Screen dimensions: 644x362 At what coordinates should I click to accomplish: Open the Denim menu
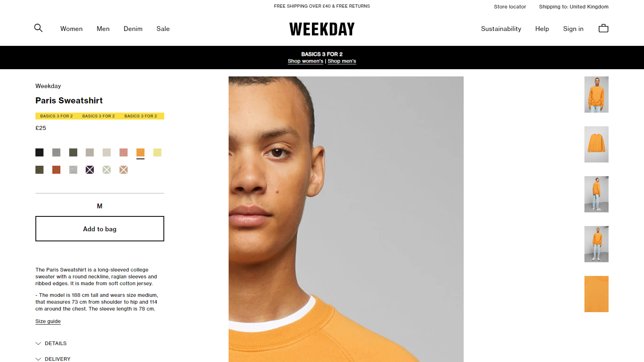click(133, 29)
